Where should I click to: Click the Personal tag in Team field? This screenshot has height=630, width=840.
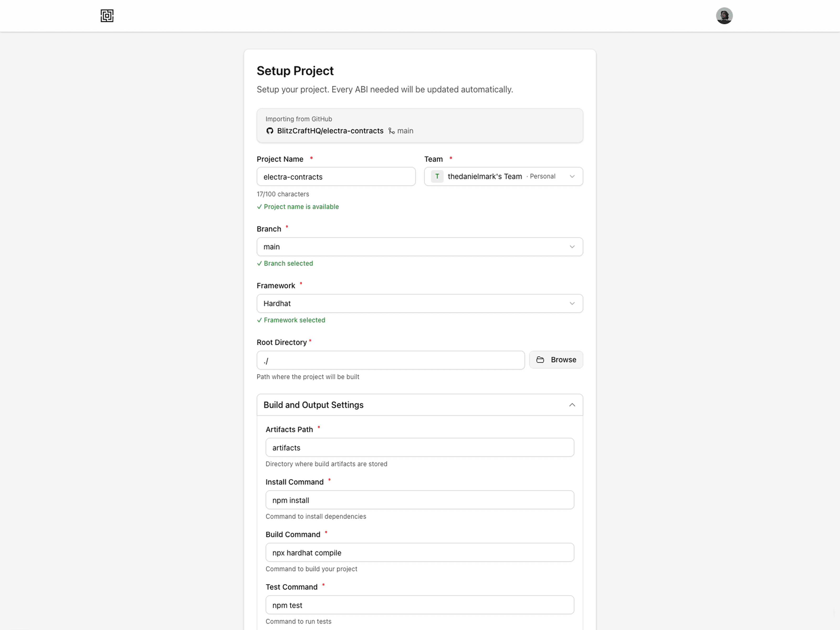click(x=542, y=176)
